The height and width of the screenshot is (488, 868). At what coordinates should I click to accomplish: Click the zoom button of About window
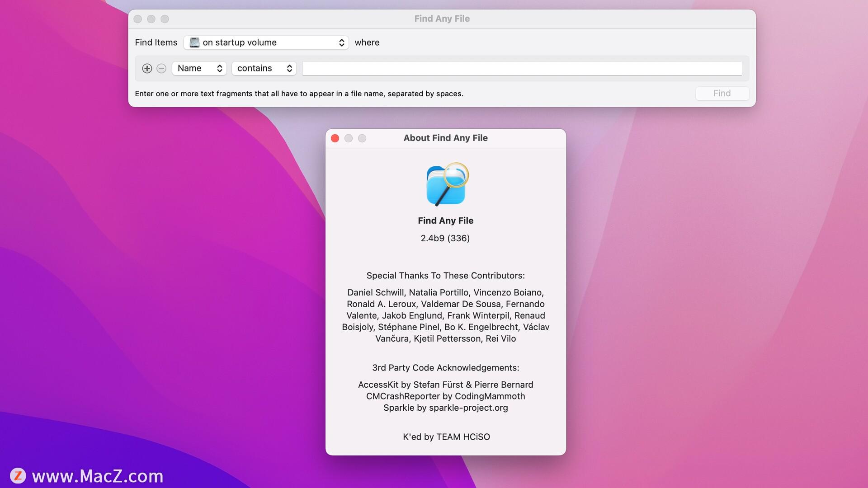[x=362, y=138]
